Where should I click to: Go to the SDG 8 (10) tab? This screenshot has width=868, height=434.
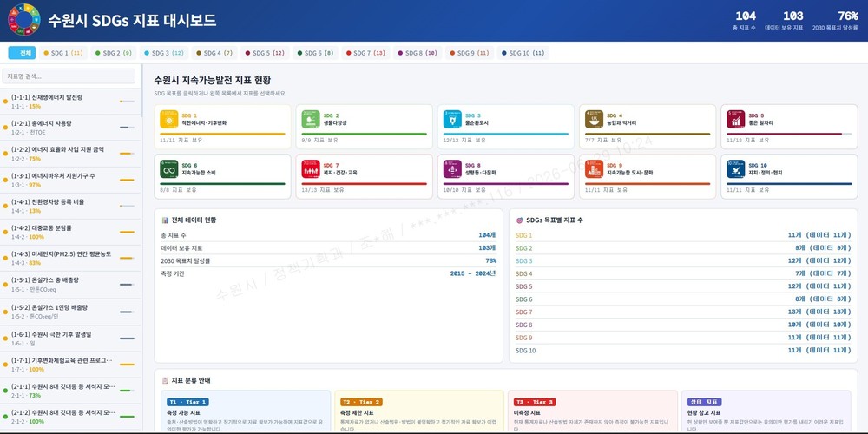(418, 53)
